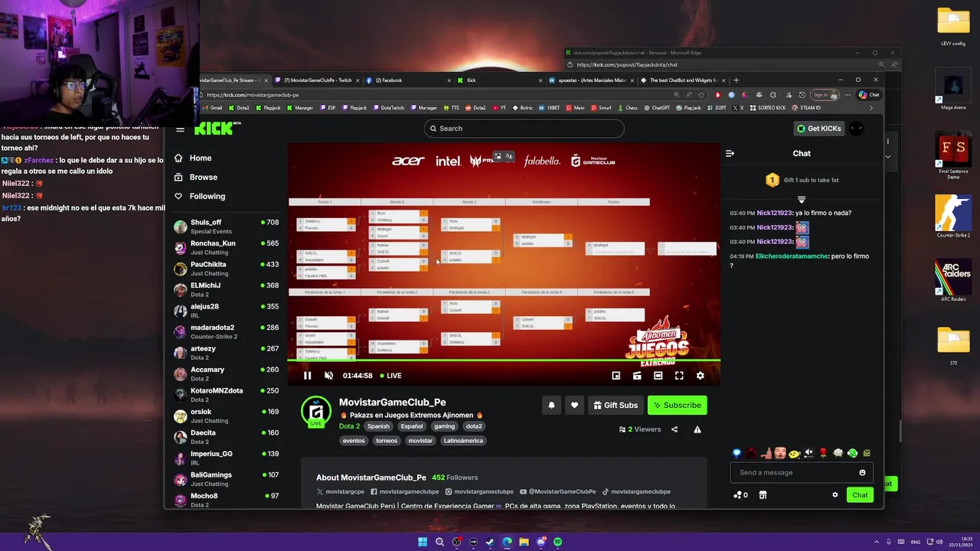Open Windows Start menu
Image resolution: width=980 pixels, height=551 pixels.
(423, 542)
